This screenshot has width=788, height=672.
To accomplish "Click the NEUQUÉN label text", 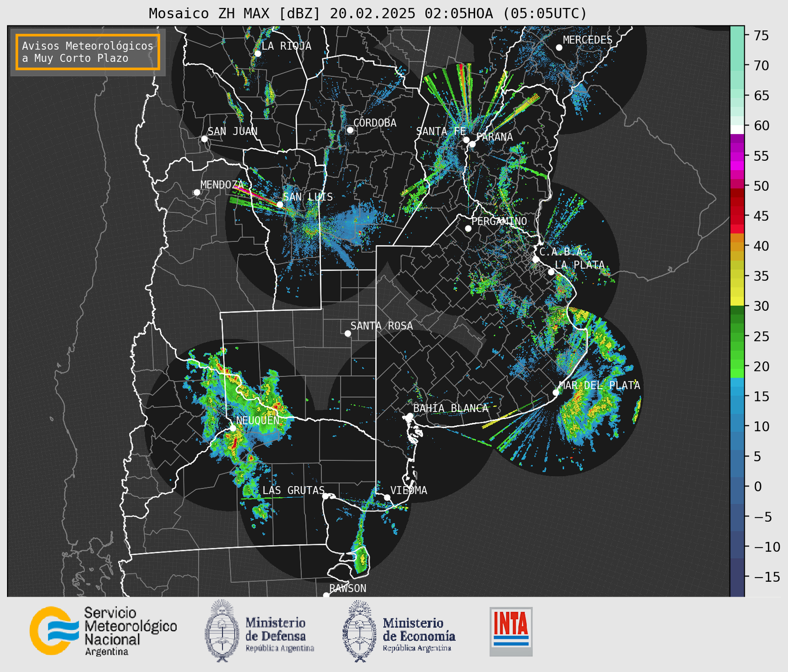I will pyautogui.click(x=258, y=420).
